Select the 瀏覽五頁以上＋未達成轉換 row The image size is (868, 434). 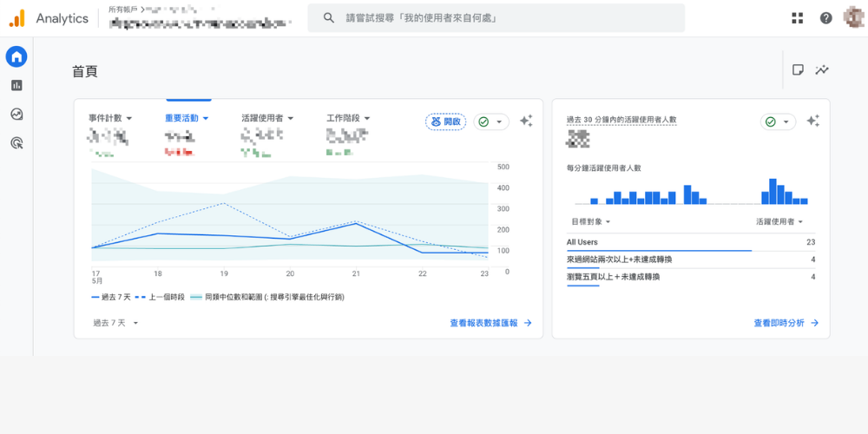pyautogui.click(x=691, y=277)
